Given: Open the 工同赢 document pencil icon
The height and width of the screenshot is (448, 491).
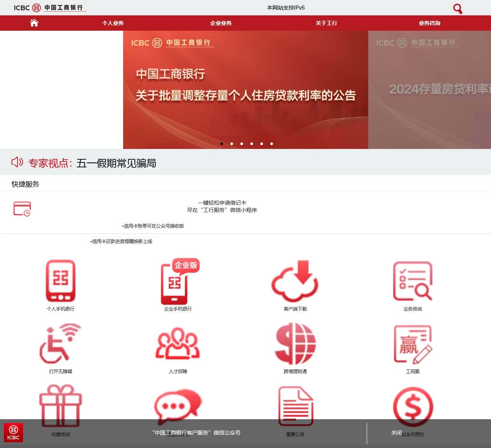Looking at the screenshot, I should 413,344.
